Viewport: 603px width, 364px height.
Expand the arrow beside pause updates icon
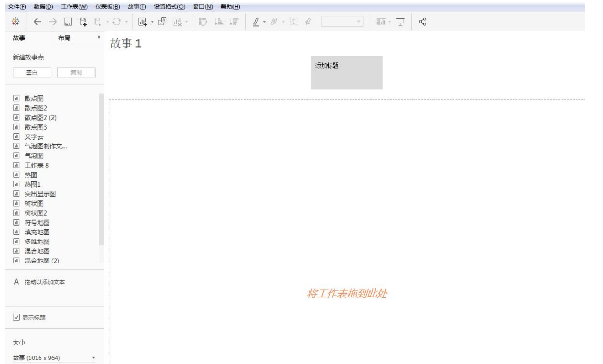107,23
